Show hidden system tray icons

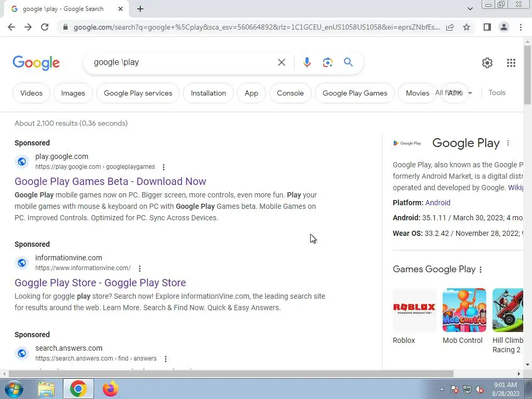coord(442,389)
